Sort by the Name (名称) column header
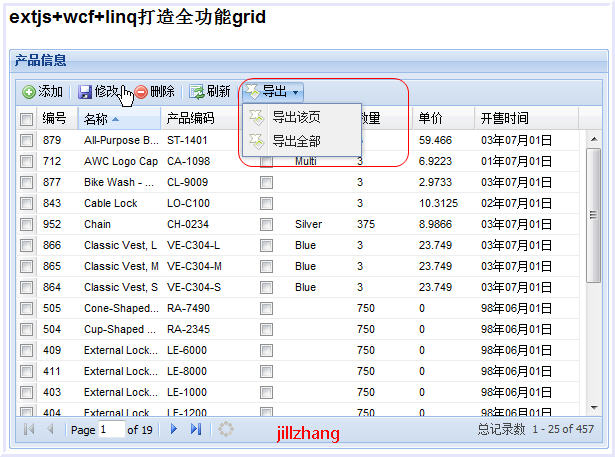Image resolution: width=615 pixels, height=457 pixels. click(104, 119)
